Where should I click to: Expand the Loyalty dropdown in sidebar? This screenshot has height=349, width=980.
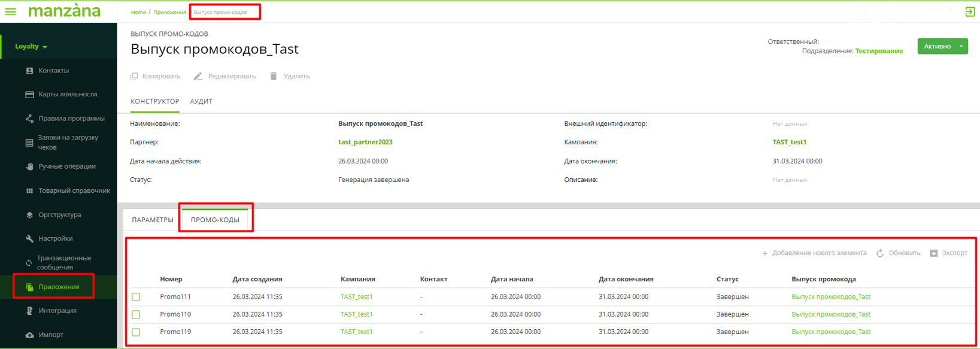(31, 46)
